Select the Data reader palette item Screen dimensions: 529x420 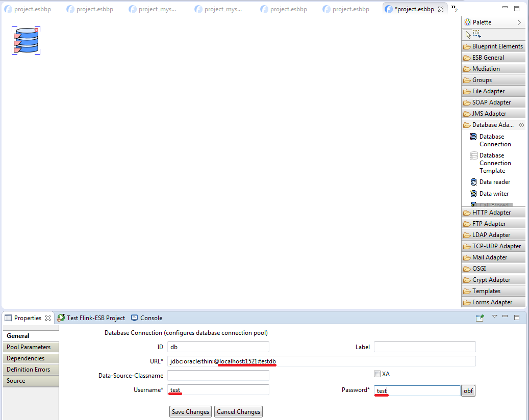pos(494,182)
